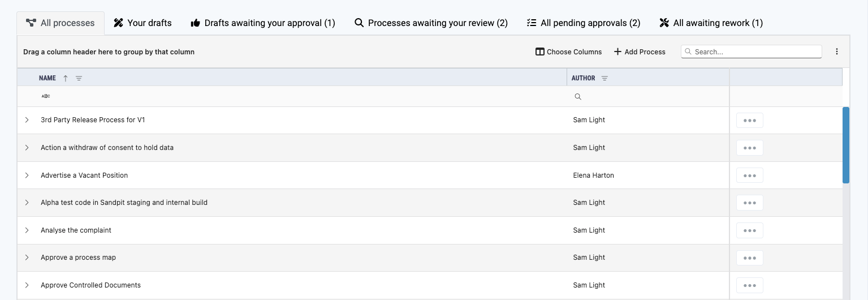Click the NAME filter row input
Viewport: 868px width, 300px height.
(308, 96)
